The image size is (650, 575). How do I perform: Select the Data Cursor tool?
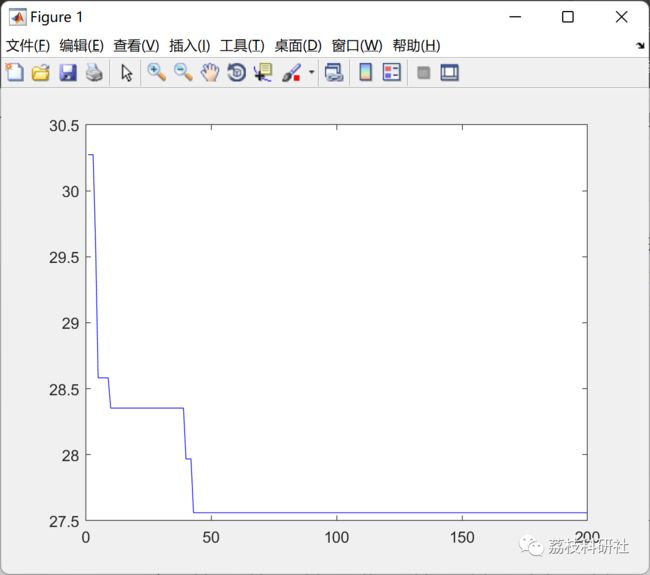click(x=263, y=73)
